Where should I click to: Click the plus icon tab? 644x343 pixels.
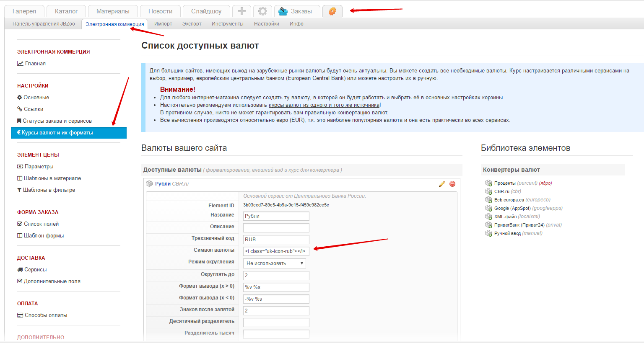pos(241,11)
